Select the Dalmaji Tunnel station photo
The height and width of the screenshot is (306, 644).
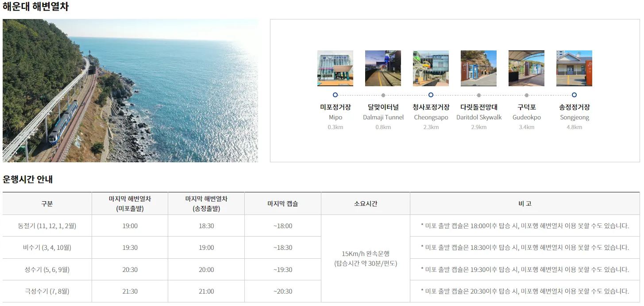coord(383,68)
